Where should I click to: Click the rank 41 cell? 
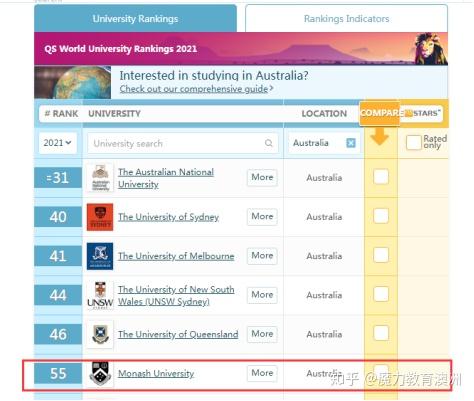pos(58,256)
